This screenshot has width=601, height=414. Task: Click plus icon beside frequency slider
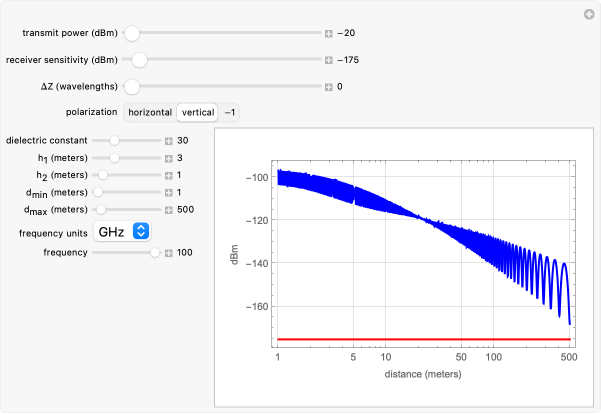coord(169,253)
